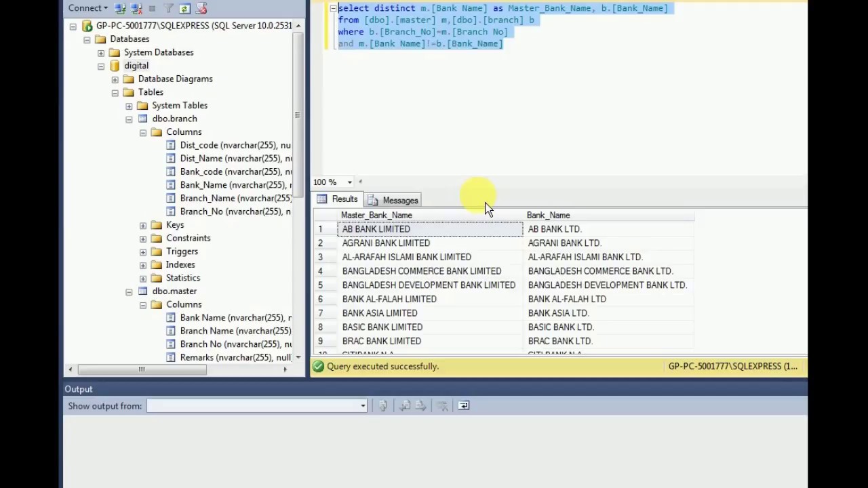The width and height of the screenshot is (868, 488).
Task: Collapse the query outline toggle in editor
Action: (x=333, y=9)
